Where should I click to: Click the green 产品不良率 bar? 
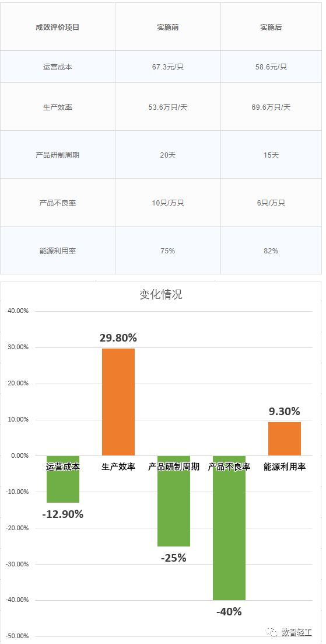pyautogui.click(x=229, y=528)
